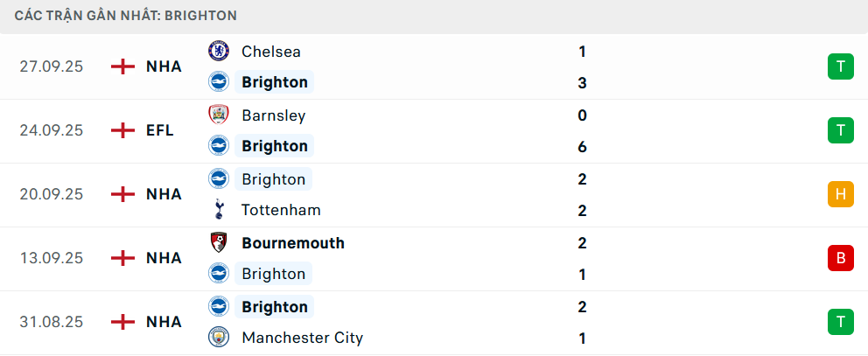Image resolution: width=868 pixels, height=356 pixels.
Task: Open the Bournemouth team link
Action: coord(293,243)
